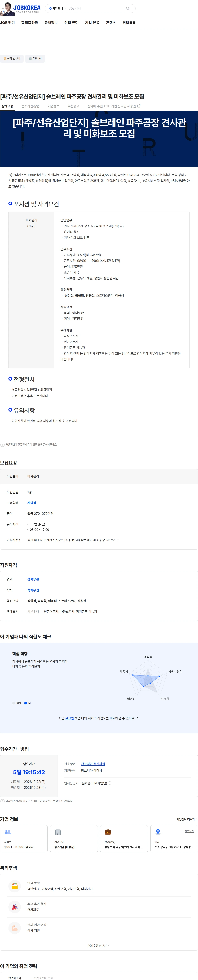Click the 편의·여가·건강 muscle icon
Image resolution: width=198 pixels, height=980 pixels.
14,928
